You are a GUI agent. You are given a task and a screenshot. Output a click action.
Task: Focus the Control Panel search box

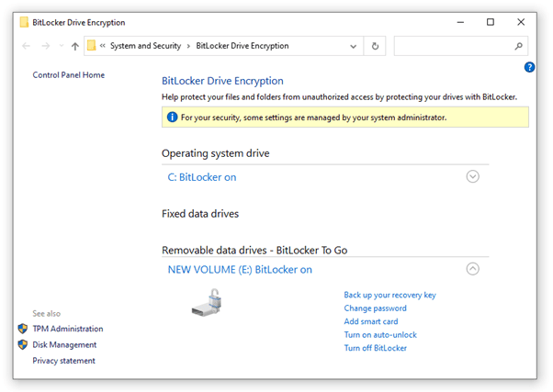460,46
